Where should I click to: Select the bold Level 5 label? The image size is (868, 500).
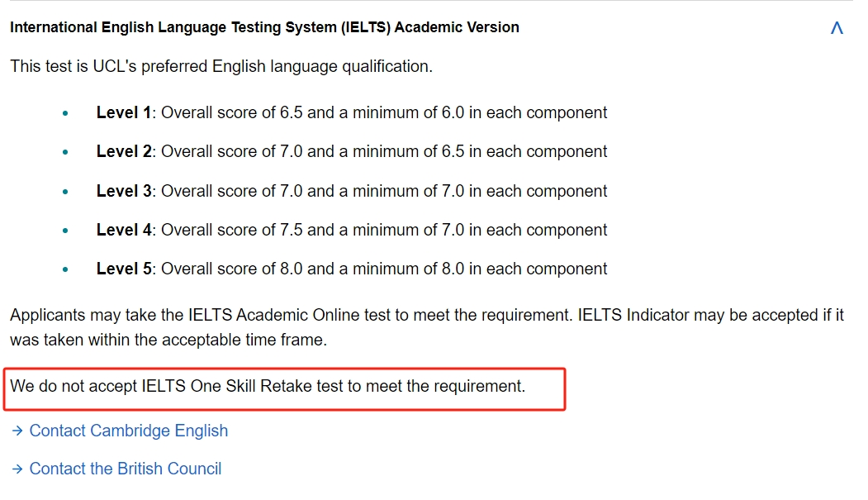[124, 269]
